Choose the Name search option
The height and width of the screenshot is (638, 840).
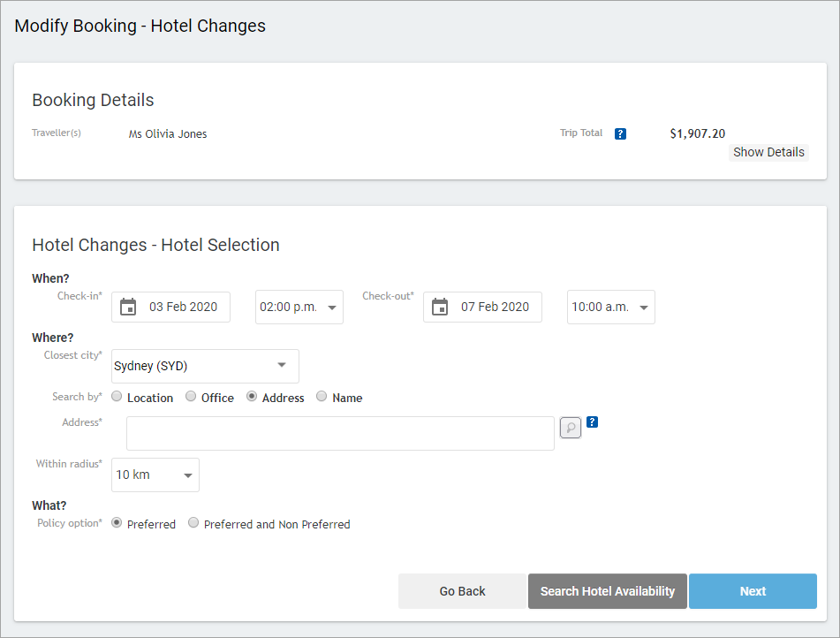tap(321, 396)
